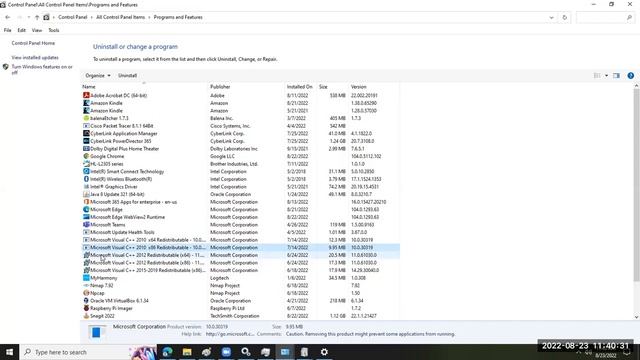The width and height of the screenshot is (640, 360).
Task: Click the Control Panel search box
Action: coord(605,18)
